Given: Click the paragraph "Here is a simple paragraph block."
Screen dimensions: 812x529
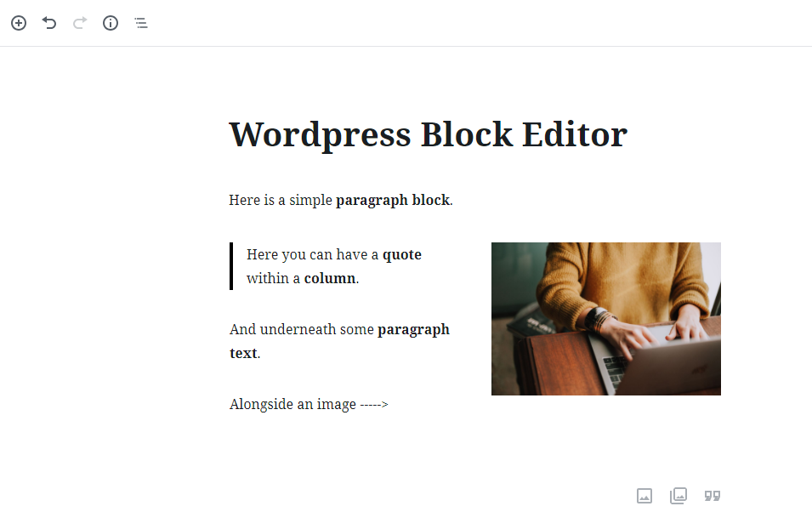Looking at the screenshot, I should pos(341,200).
